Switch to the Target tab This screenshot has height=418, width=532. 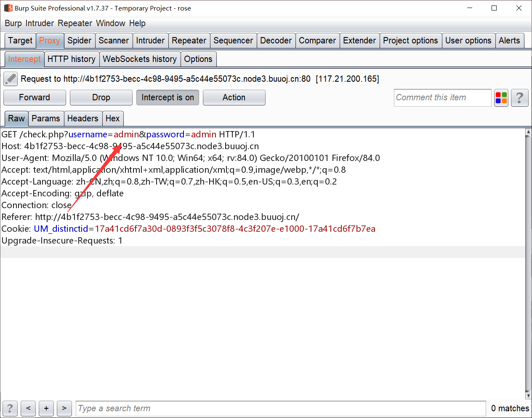[20, 40]
